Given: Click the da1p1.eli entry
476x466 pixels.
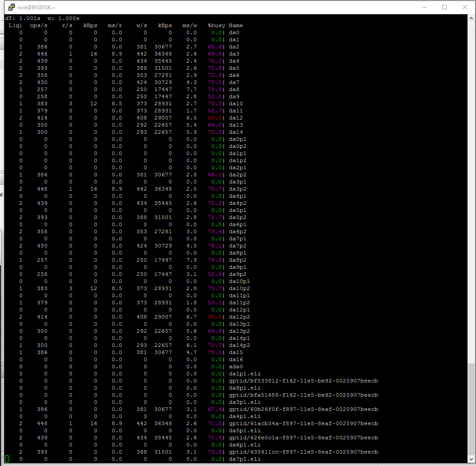Looking at the screenshot, I should pos(245,374).
